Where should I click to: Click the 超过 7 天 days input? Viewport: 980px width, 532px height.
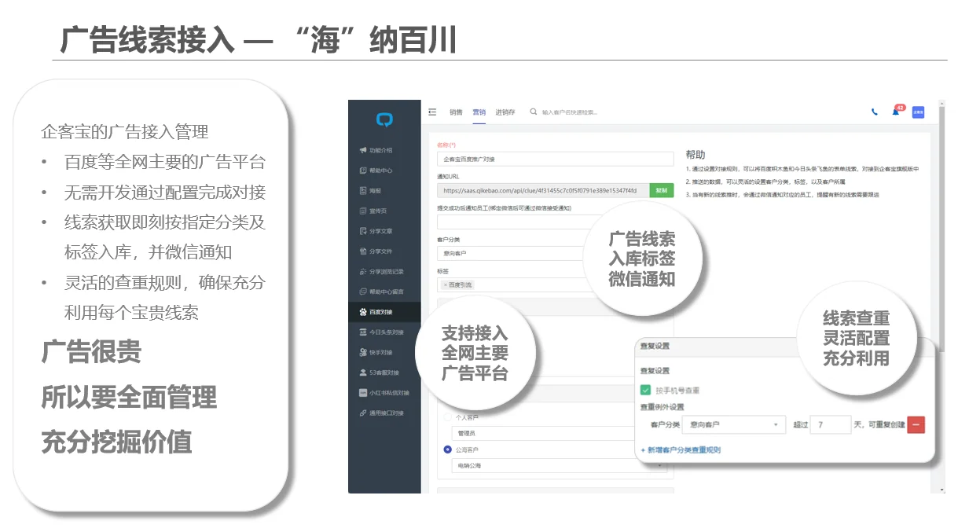pyautogui.click(x=830, y=424)
